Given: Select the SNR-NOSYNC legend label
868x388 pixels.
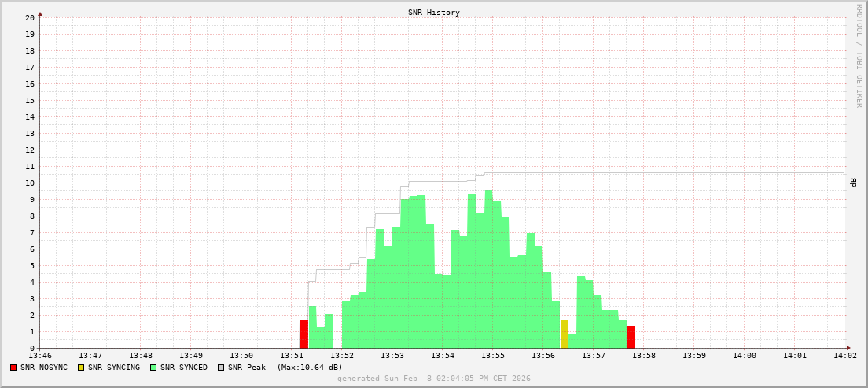Looking at the screenshot, I should 44,368.
